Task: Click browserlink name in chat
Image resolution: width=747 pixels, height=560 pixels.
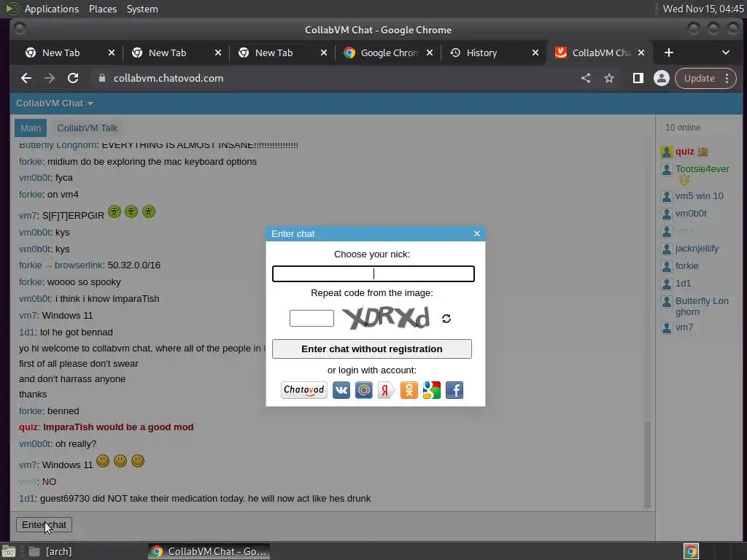Action: (79, 265)
